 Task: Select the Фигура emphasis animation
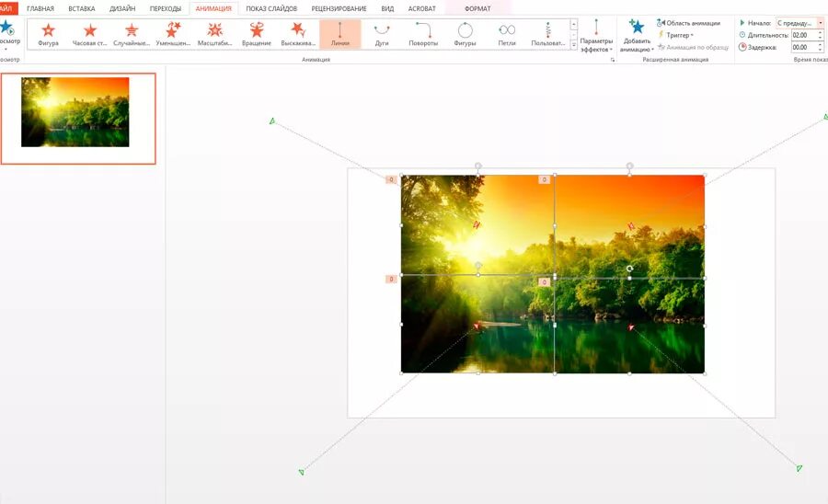pos(48,34)
